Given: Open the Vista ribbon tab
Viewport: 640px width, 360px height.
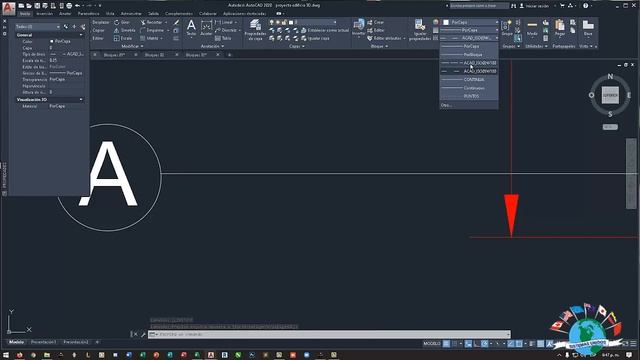Looking at the screenshot, I should click(110, 13).
